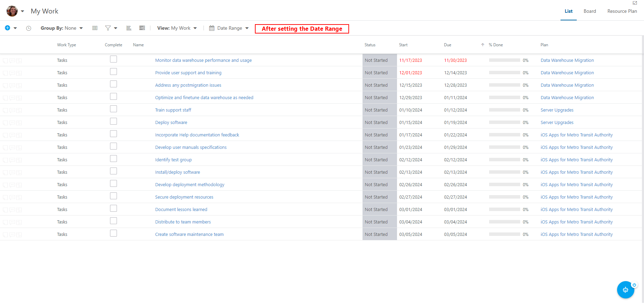
Task: Mark Identify test group complete
Action: click(113, 159)
